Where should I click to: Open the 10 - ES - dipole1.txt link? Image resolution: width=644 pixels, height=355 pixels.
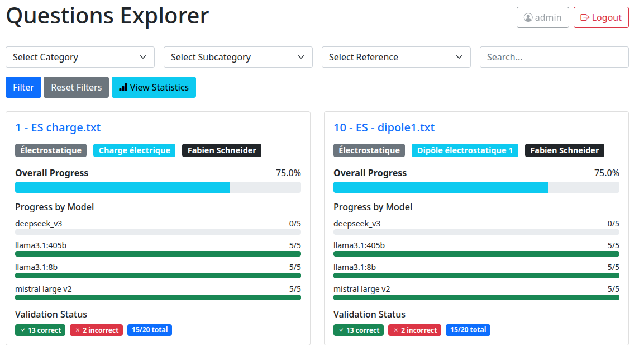click(x=384, y=127)
